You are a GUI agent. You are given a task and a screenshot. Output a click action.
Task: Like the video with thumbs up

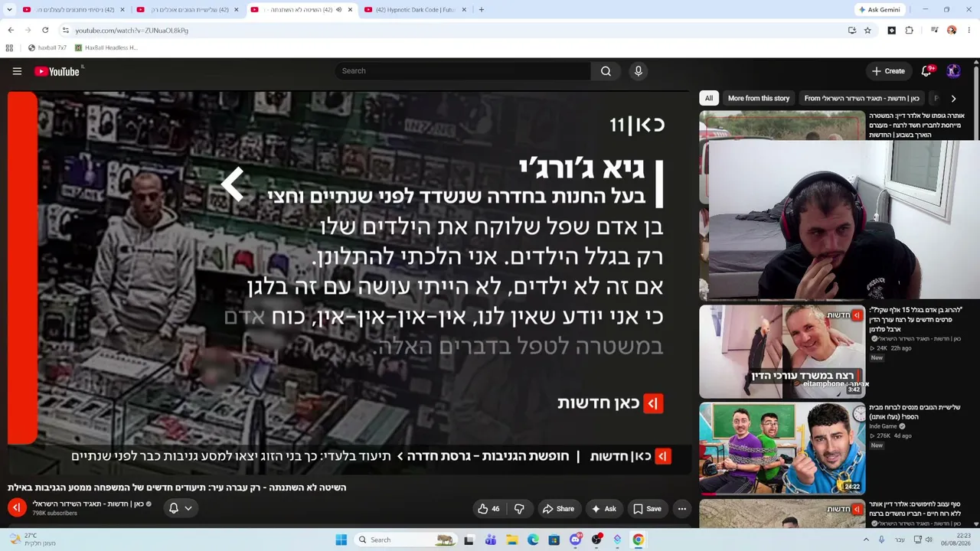488,509
